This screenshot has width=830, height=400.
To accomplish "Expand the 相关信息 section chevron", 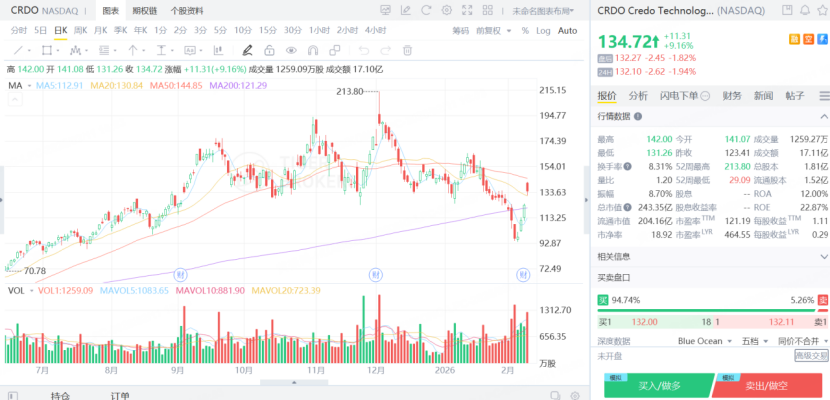I will (x=824, y=257).
